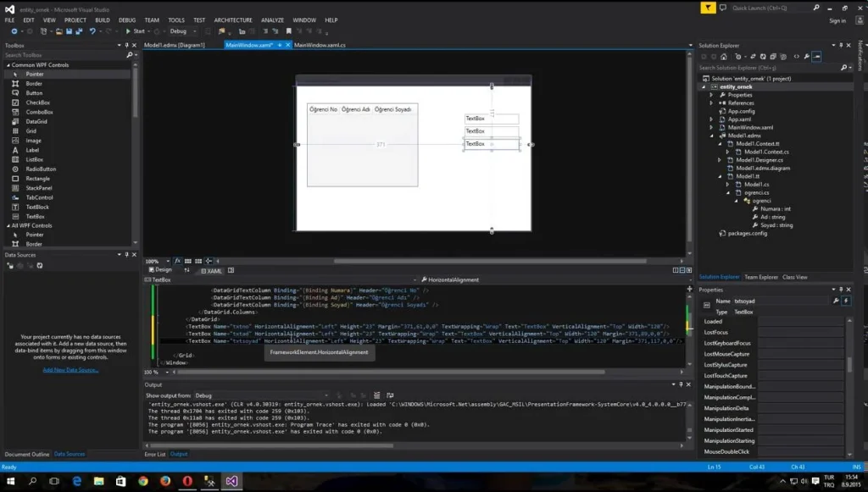Image resolution: width=868 pixels, height=492 pixels.
Task: Click the designer horizontal scrollbar
Action: [491, 262]
